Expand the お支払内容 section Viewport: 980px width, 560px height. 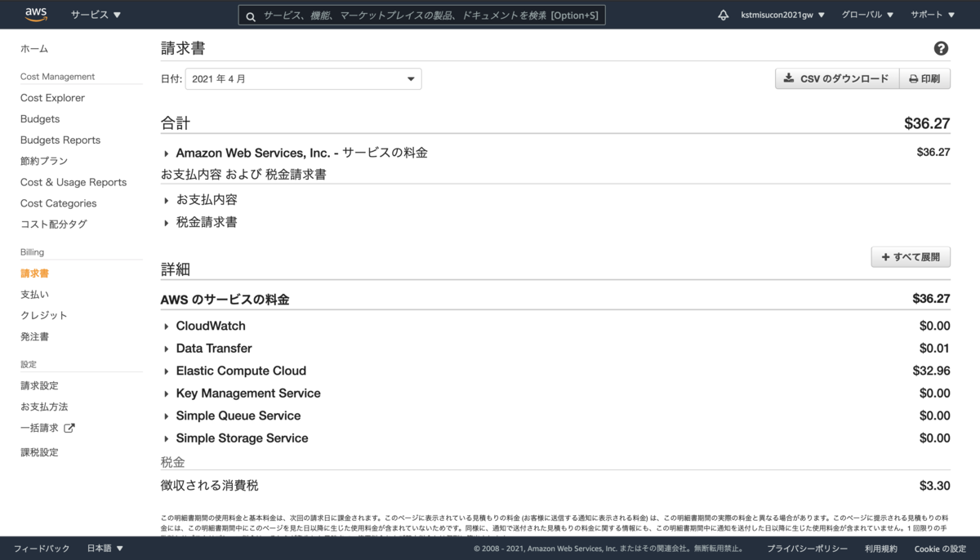coord(166,200)
